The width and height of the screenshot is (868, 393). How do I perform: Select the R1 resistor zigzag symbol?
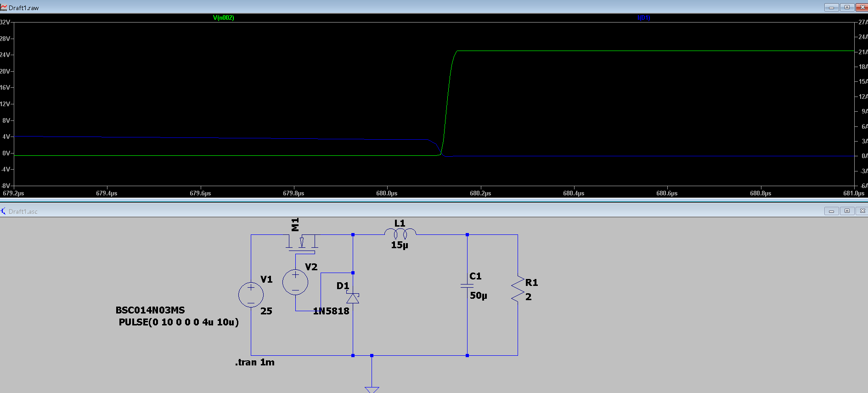pyautogui.click(x=518, y=289)
